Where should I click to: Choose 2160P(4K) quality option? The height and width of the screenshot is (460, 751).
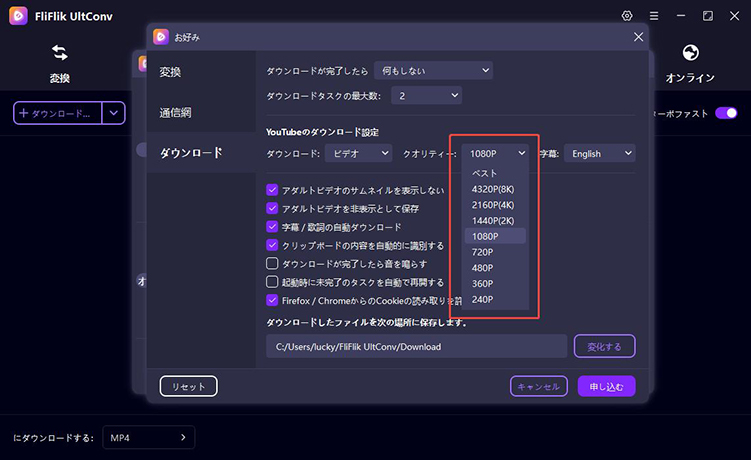pyautogui.click(x=494, y=205)
